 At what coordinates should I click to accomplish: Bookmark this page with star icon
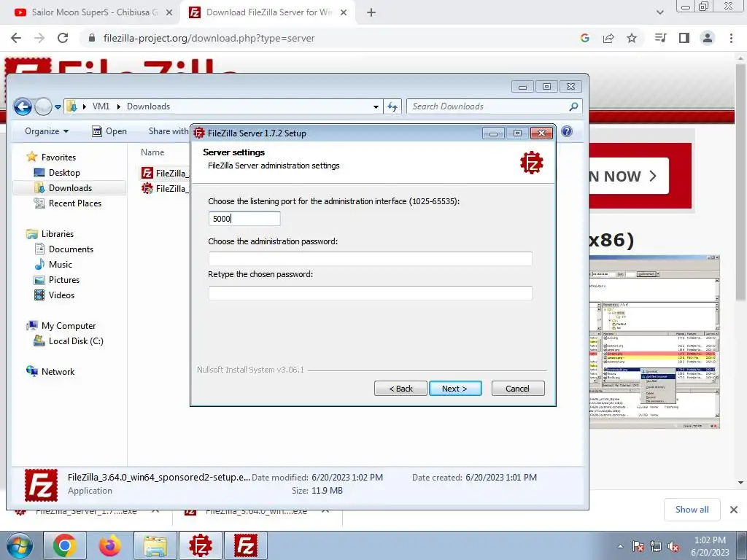pos(632,38)
